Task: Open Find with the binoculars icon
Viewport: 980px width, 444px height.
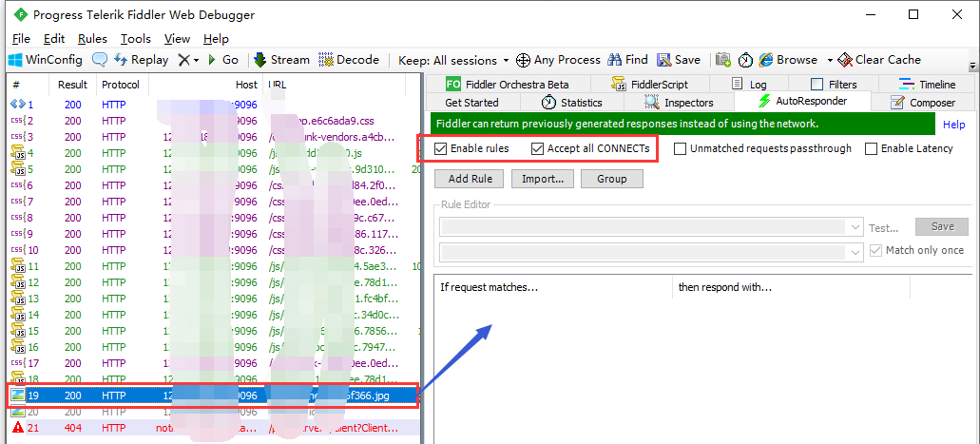Action: pyautogui.click(x=627, y=60)
